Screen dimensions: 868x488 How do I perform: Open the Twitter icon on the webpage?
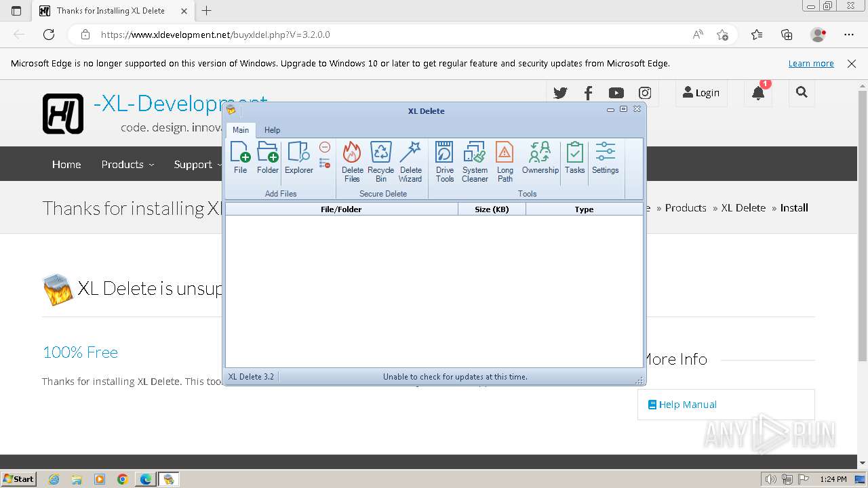pos(560,94)
